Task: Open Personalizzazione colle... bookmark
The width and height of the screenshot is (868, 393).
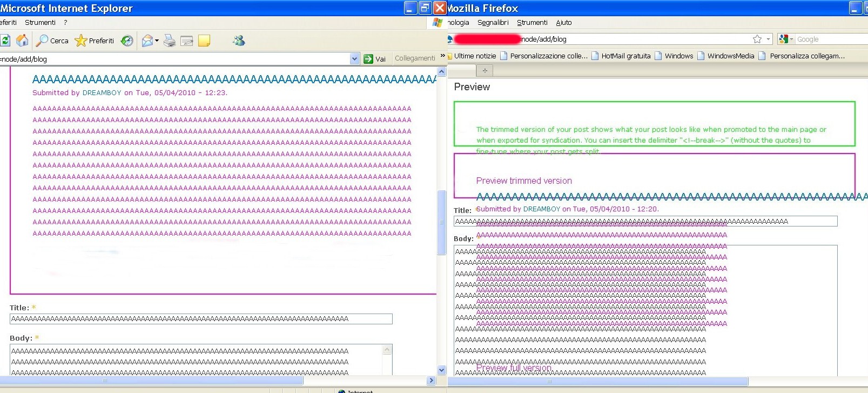Action: (544, 56)
